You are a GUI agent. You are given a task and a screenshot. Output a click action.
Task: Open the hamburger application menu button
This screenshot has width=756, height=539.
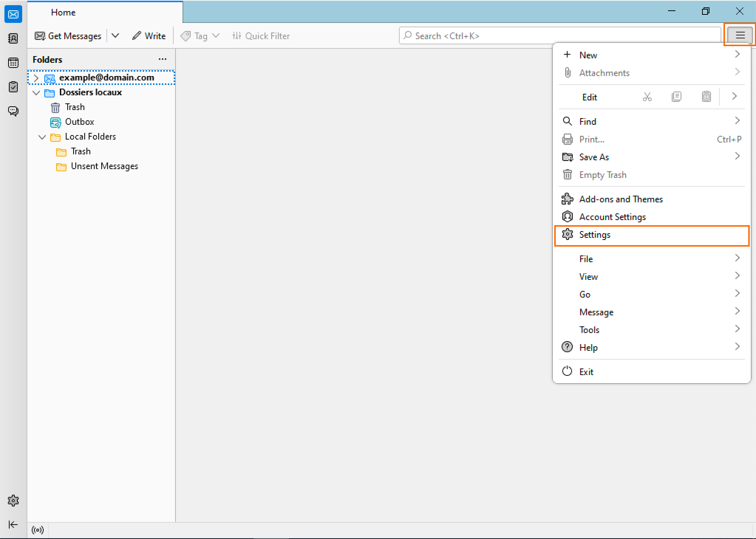[x=740, y=35]
